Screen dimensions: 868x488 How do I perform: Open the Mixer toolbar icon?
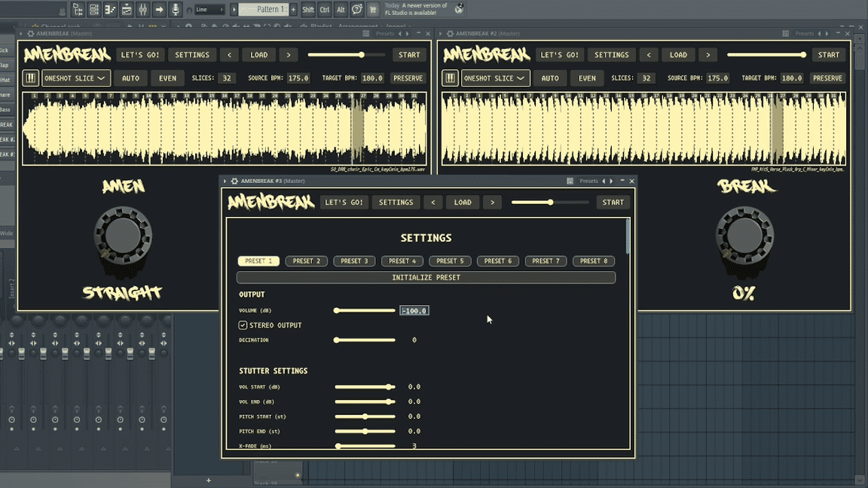pos(143,9)
